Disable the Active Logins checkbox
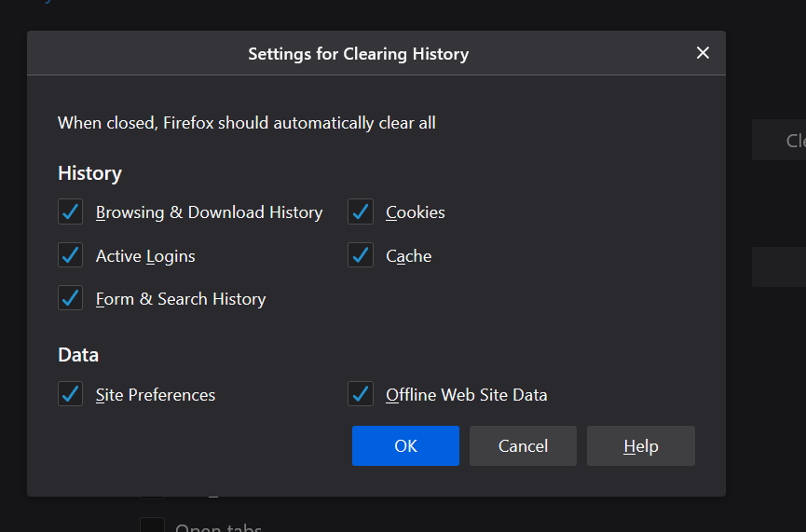 point(71,255)
